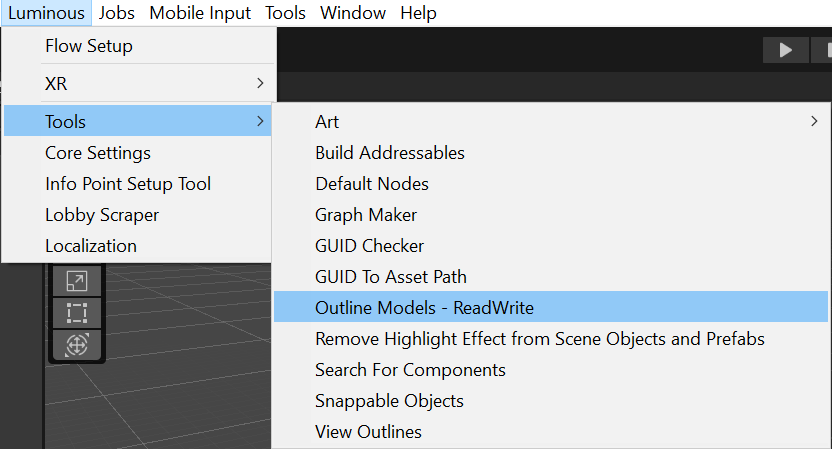This screenshot has width=832, height=449.
Task: Launch the Info Point Setup Tool
Action: point(128,184)
